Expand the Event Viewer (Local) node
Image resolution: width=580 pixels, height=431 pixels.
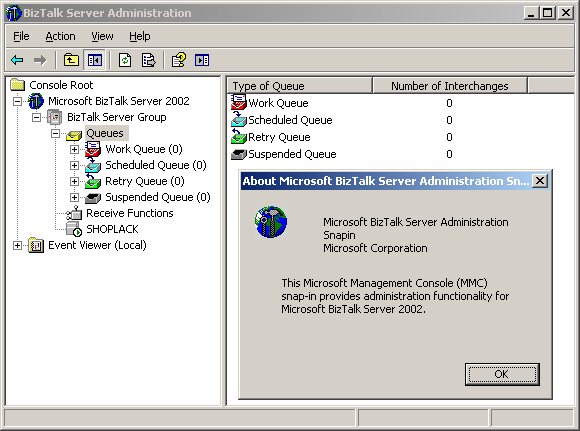[17, 245]
